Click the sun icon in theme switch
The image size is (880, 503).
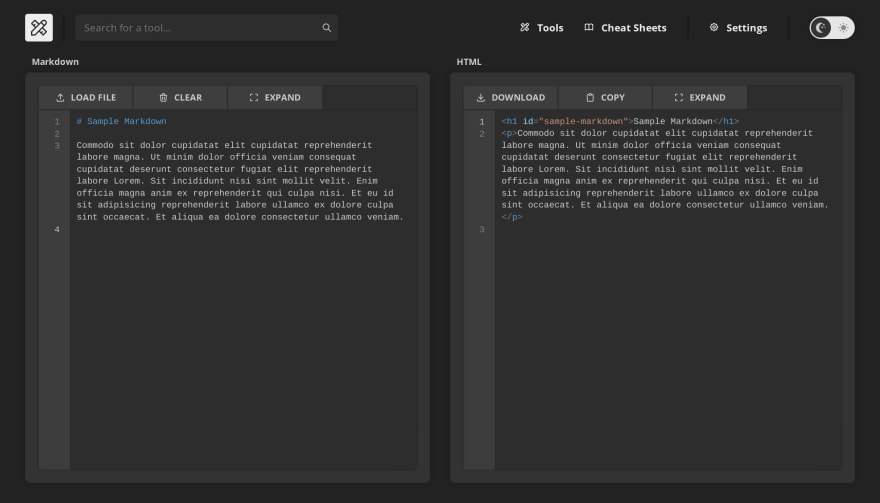(x=843, y=28)
